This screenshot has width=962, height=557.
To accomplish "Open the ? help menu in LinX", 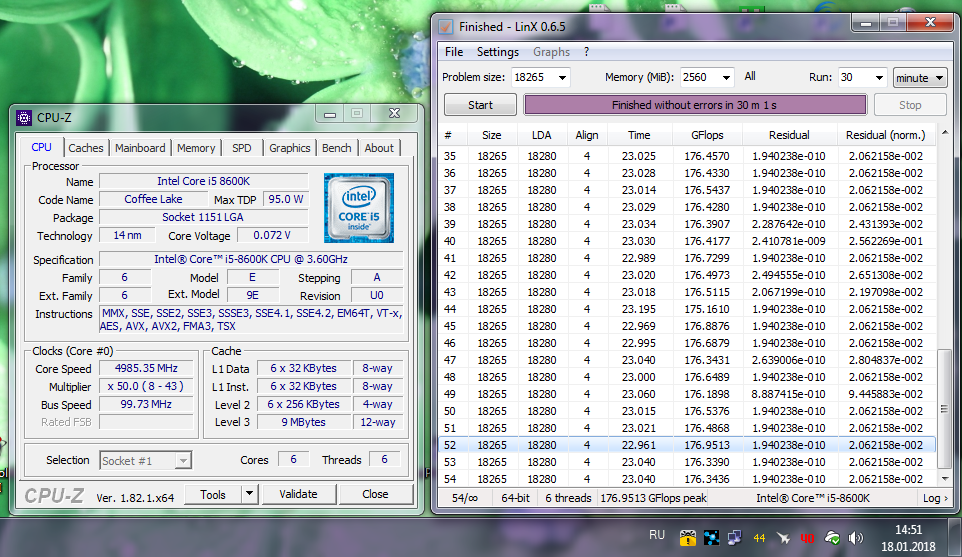I will [x=587, y=52].
